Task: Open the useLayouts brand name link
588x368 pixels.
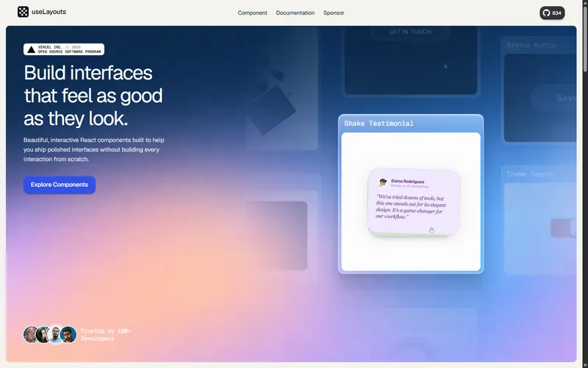Action: coord(49,12)
